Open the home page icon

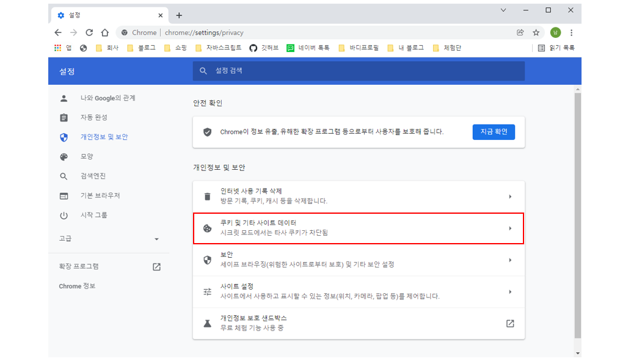105,32
